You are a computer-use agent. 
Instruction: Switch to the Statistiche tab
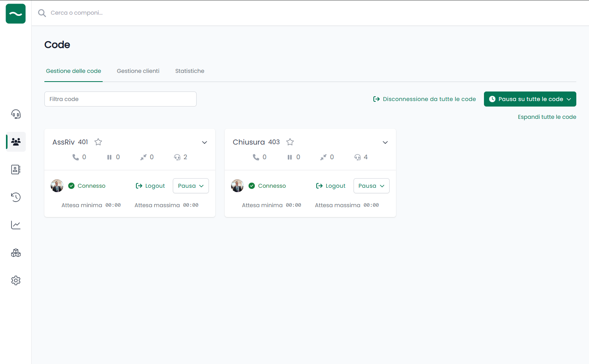pyautogui.click(x=190, y=71)
